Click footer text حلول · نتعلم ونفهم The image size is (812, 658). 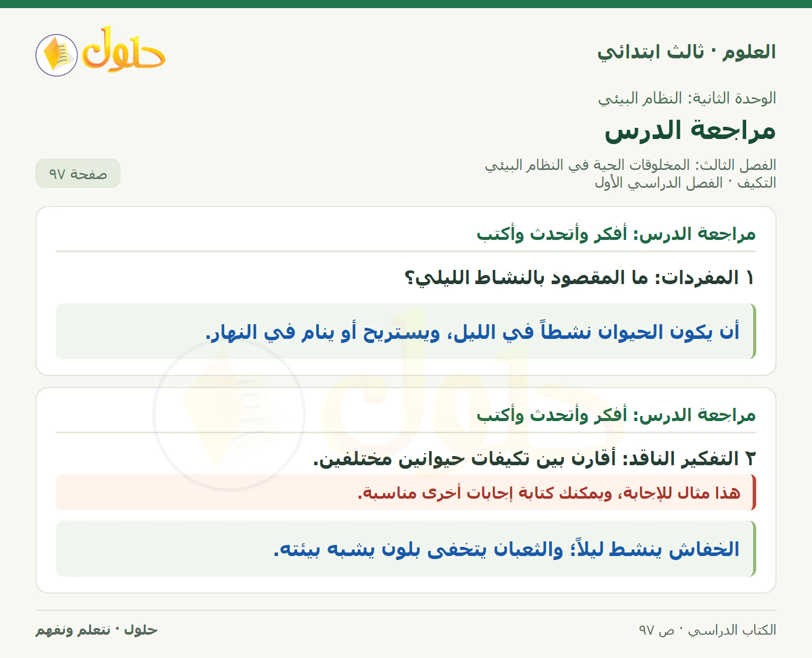click(96, 630)
